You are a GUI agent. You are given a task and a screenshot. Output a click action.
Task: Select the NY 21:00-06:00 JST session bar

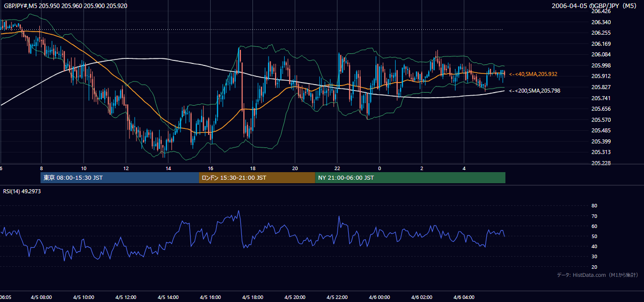[410, 178]
